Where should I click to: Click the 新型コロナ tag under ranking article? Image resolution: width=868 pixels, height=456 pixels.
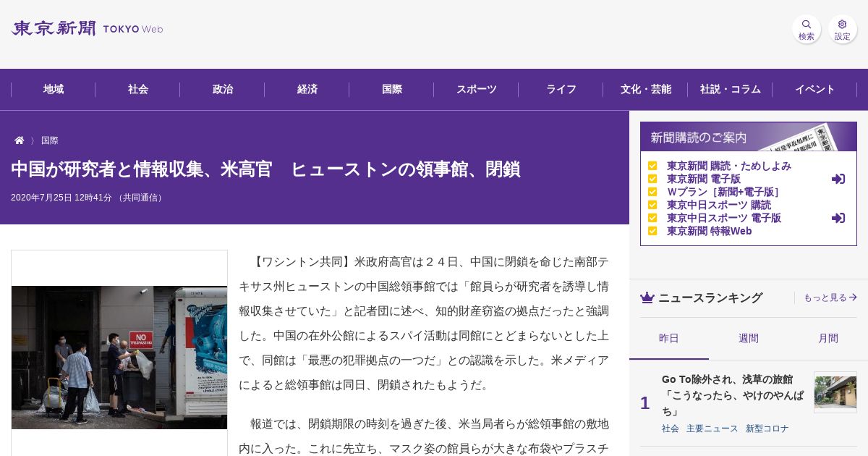point(767,428)
